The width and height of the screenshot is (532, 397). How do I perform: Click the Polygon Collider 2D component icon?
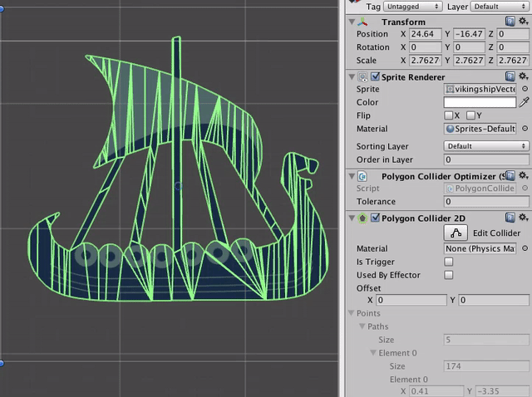tap(362, 218)
